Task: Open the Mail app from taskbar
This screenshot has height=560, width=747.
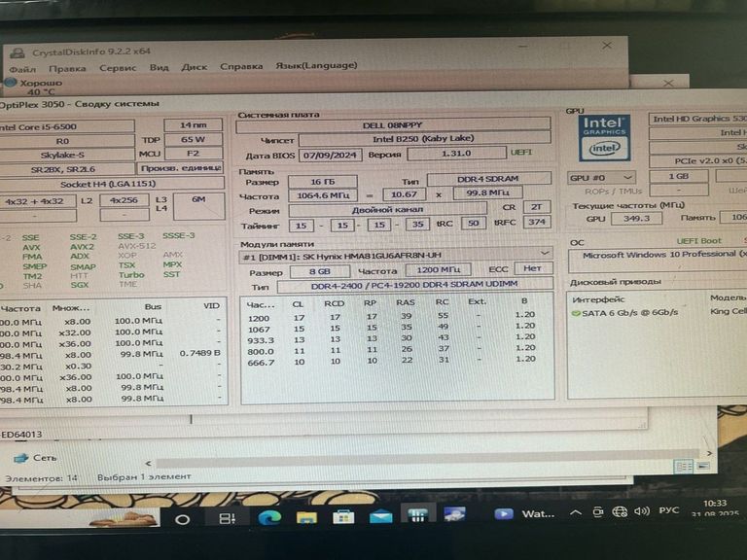Action: tap(380, 516)
